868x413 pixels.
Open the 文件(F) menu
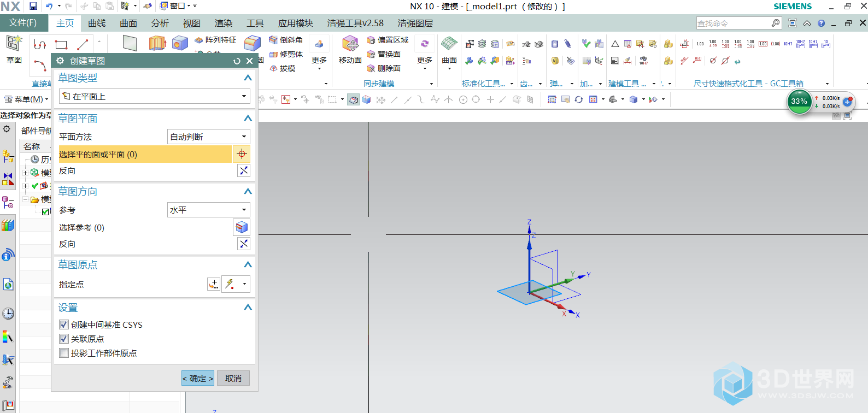[23, 23]
